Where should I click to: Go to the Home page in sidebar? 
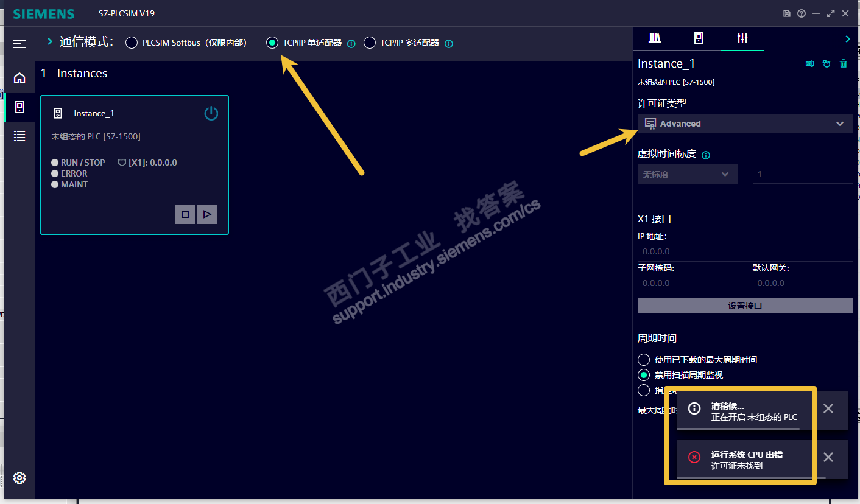coord(19,78)
